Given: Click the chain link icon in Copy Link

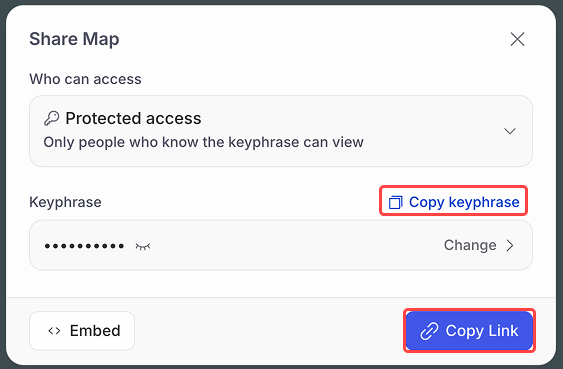Looking at the screenshot, I should (x=429, y=331).
